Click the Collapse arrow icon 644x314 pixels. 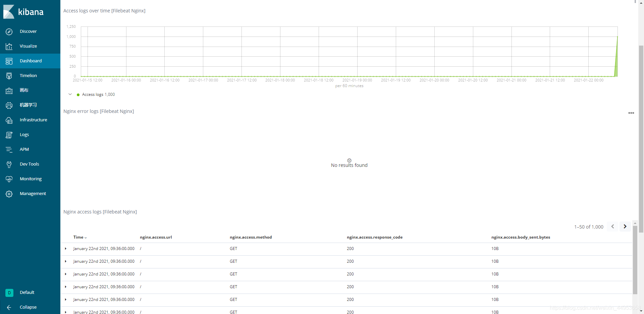coord(9,307)
